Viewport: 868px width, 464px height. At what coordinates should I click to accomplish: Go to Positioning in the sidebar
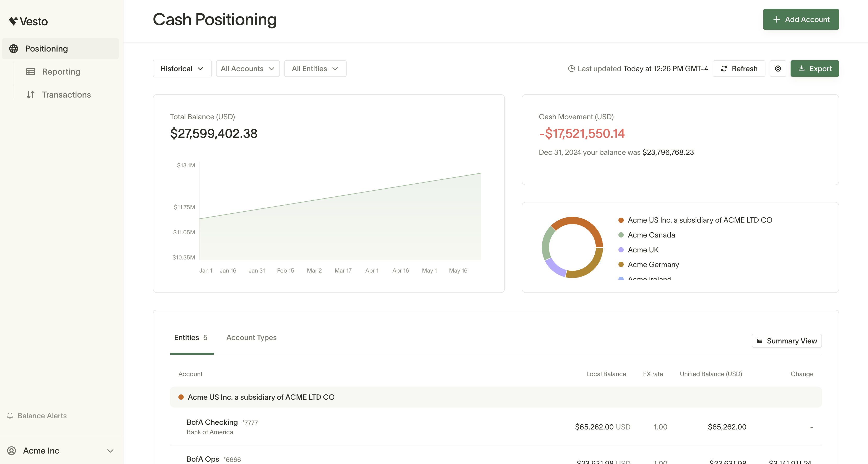(x=60, y=49)
